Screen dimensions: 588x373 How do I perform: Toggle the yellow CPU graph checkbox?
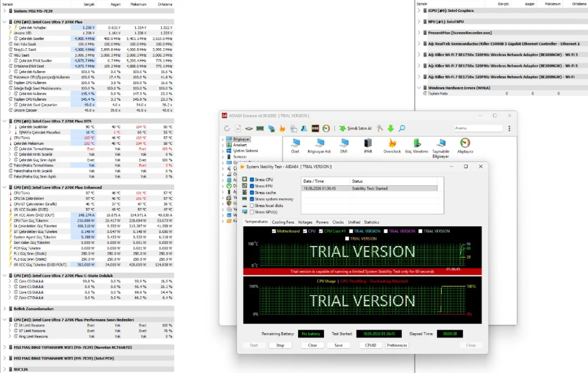[305, 231]
